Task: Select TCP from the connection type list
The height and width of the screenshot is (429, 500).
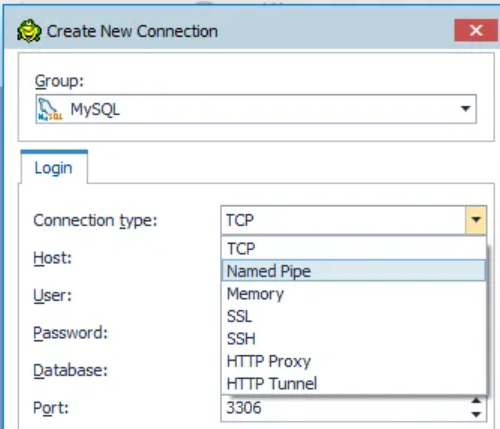Action: (353, 249)
